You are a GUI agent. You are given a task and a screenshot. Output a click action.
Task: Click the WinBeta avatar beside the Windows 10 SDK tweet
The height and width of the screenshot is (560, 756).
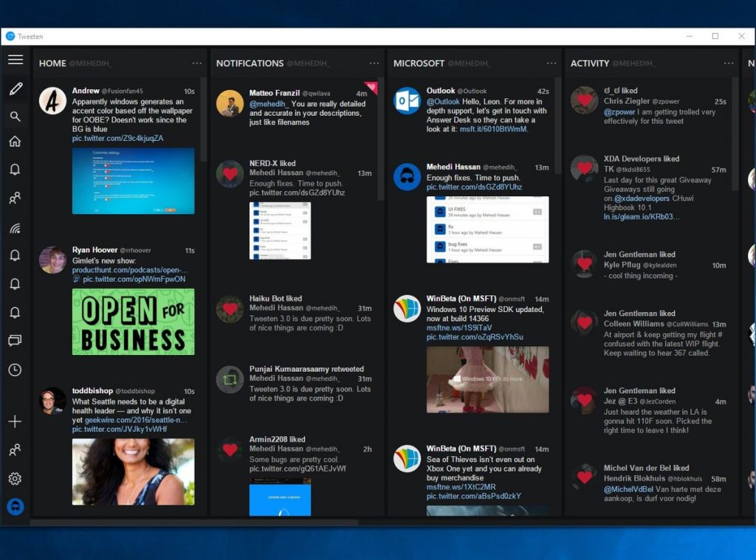[407, 308]
